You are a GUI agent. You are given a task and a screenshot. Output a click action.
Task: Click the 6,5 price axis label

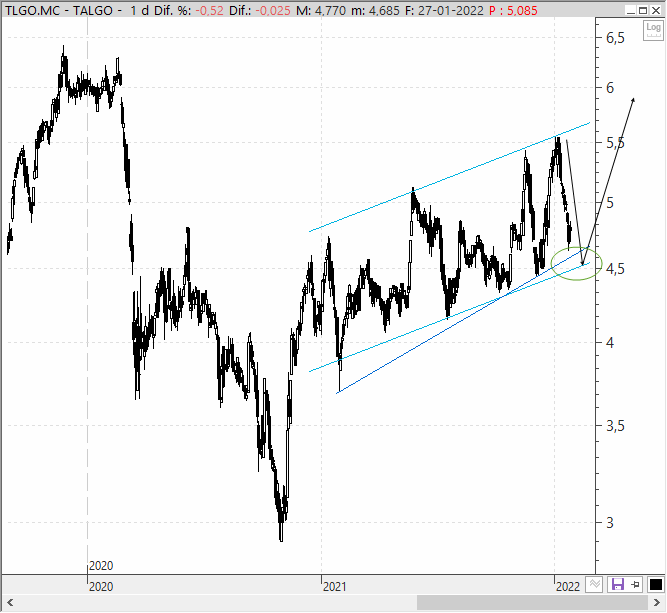616,38
